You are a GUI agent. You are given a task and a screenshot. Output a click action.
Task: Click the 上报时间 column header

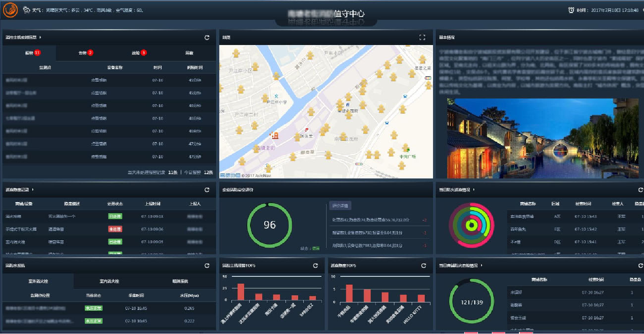pos(153,204)
